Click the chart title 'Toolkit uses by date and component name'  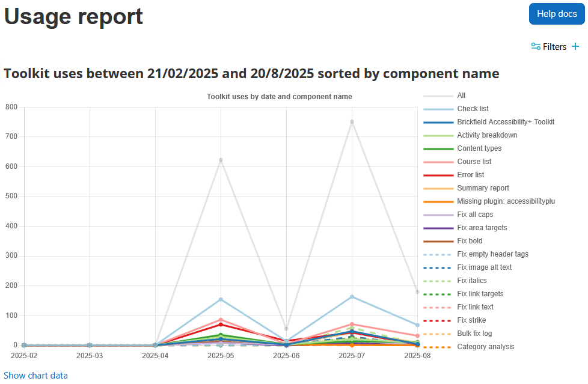[280, 97]
